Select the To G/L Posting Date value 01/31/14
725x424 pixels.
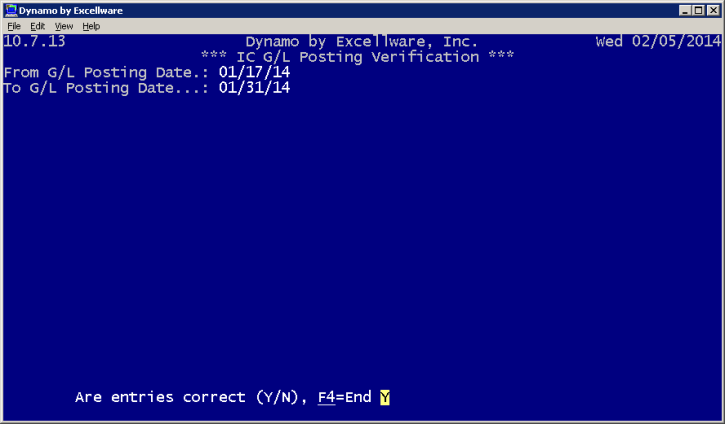pos(254,88)
